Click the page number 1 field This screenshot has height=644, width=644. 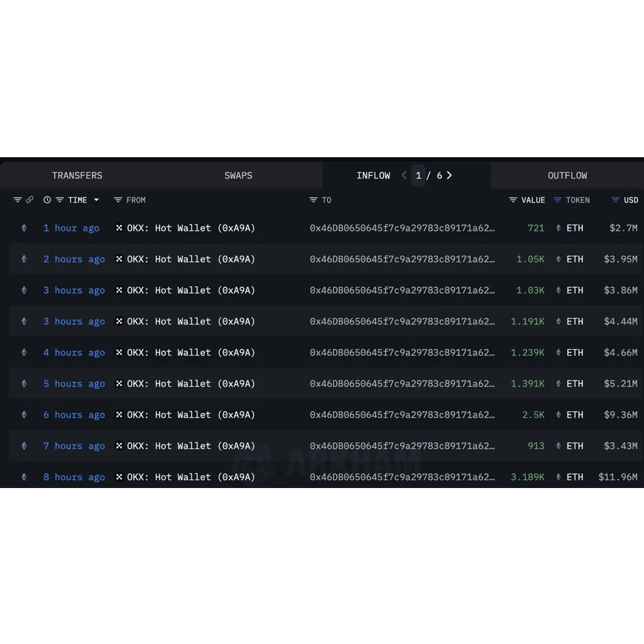click(x=418, y=175)
